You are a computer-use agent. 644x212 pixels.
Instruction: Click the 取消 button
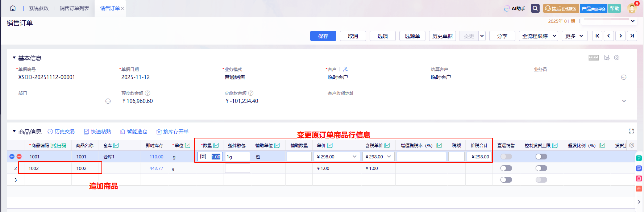pyautogui.click(x=353, y=36)
